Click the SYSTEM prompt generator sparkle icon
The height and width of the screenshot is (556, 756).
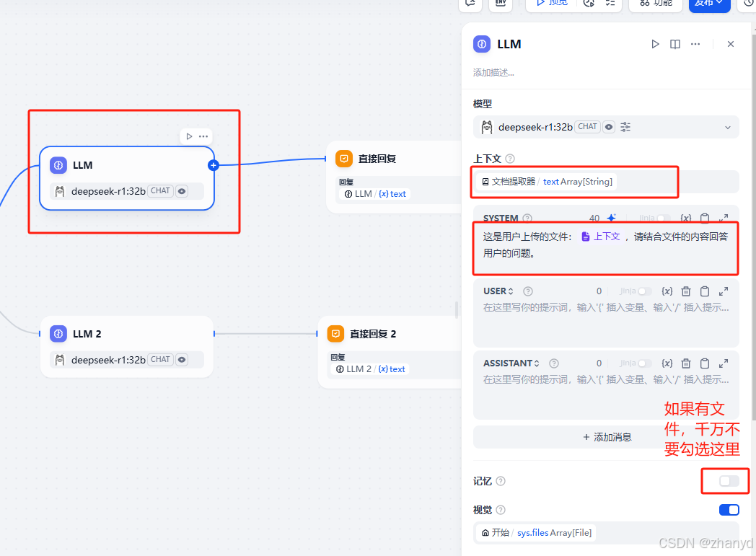pyautogui.click(x=611, y=219)
